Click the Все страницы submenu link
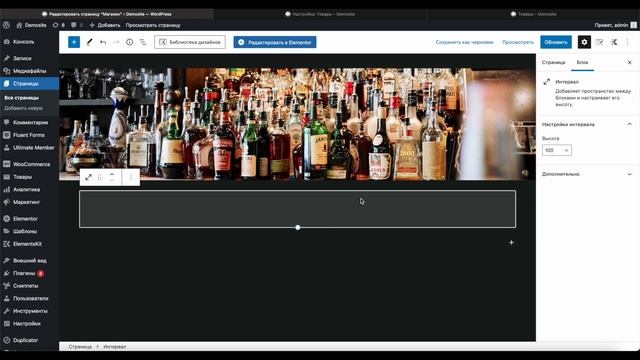This screenshot has height=360, width=640. point(21,98)
